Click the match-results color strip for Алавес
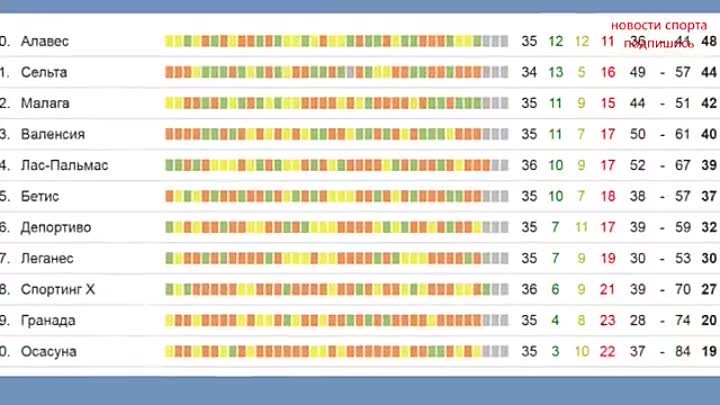Image resolution: width=720 pixels, height=405 pixels. [336, 41]
